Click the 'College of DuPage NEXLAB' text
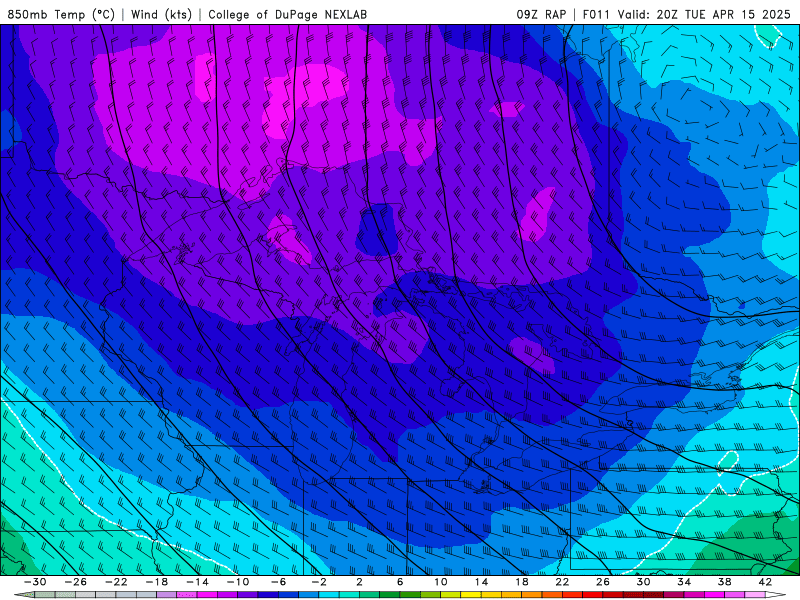The width and height of the screenshot is (800, 600). (287, 14)
